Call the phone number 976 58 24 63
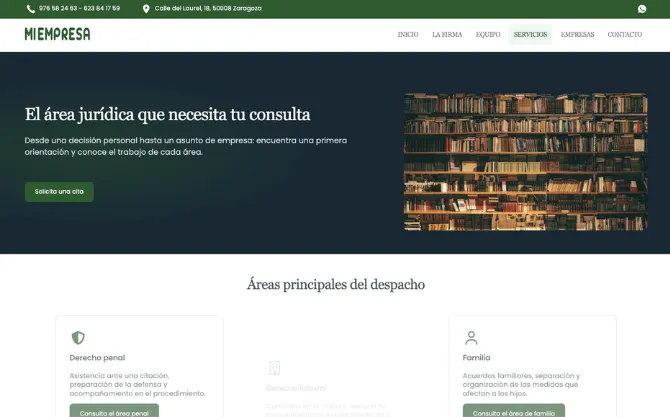Screen dimensions: 670x417 (58, 9)
